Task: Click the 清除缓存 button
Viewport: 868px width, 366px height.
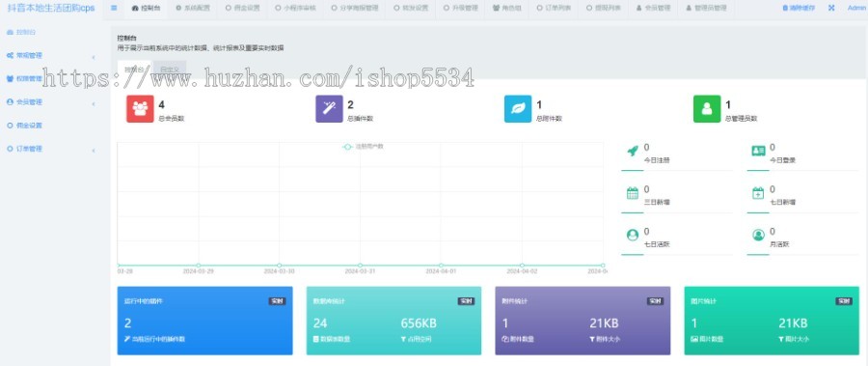Action: (799, 9)
